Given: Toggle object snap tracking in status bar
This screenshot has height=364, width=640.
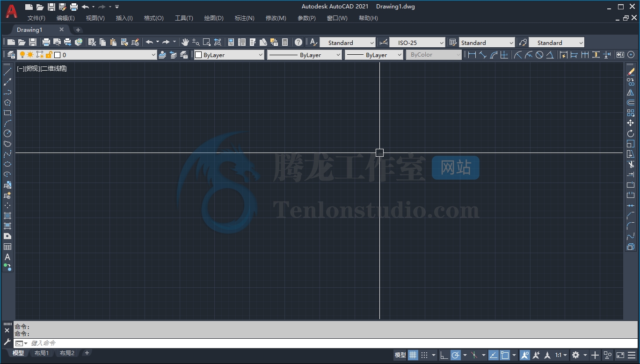Looking at the screenshot, I should [493, 355].
